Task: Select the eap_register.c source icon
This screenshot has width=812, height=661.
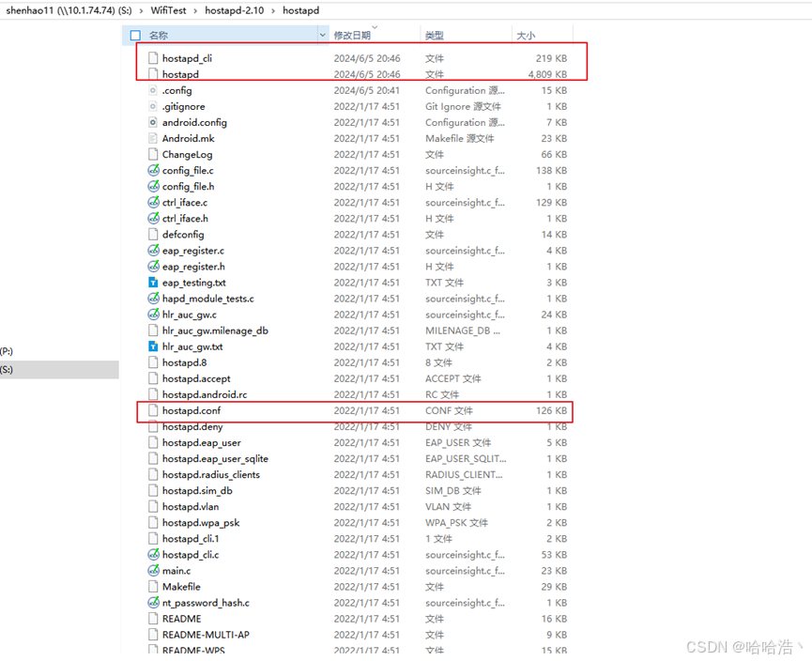Action: click(153, 250)
